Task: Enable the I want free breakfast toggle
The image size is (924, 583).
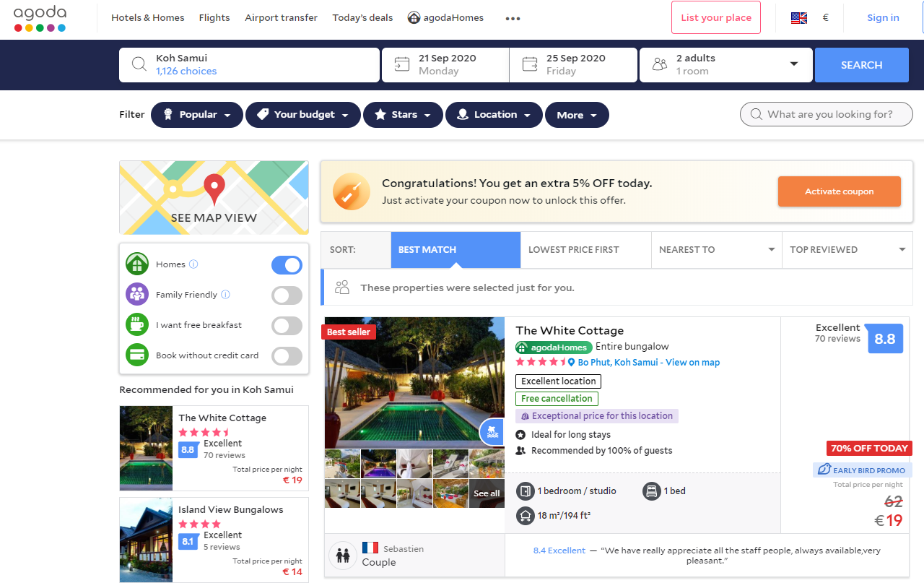Action: (287, 326)
